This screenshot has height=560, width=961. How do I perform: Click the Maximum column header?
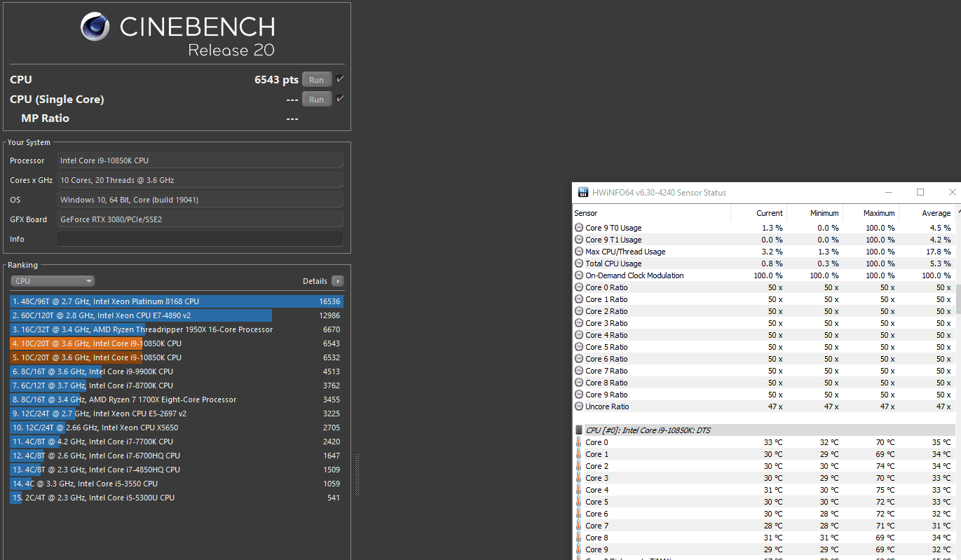(x=871, y=213)
